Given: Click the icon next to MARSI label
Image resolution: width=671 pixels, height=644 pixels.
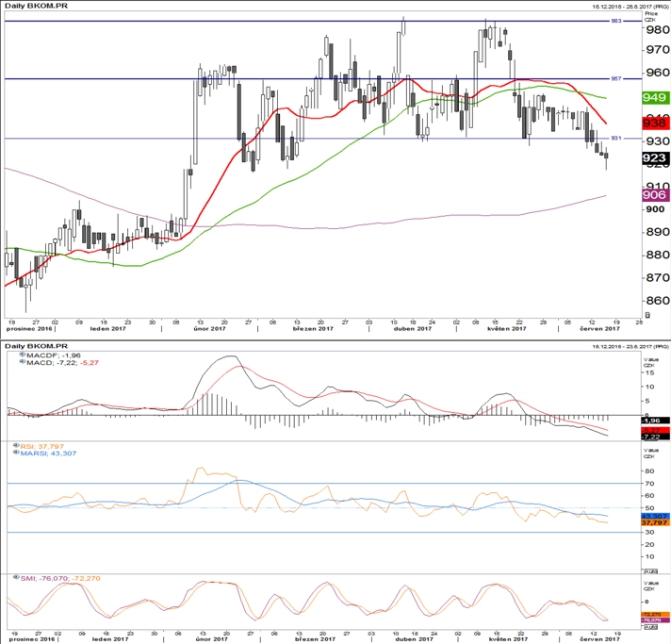Looking at the screenshot, I should tap(16, 453).
